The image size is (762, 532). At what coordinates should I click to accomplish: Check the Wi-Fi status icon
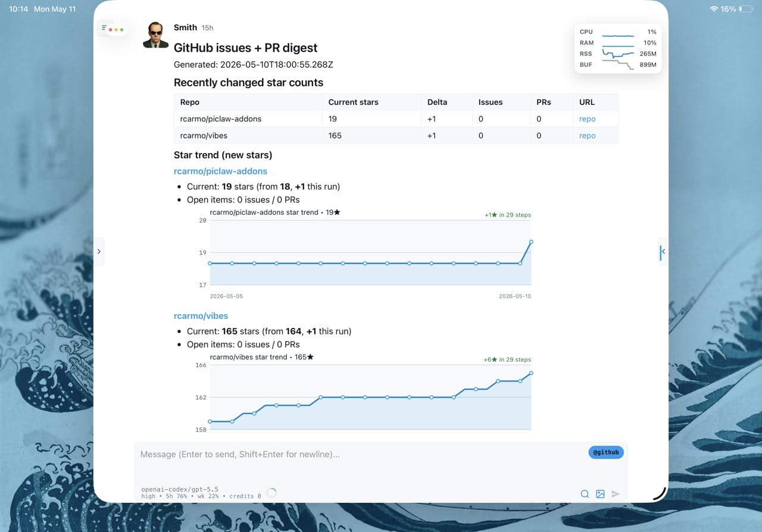714,9
